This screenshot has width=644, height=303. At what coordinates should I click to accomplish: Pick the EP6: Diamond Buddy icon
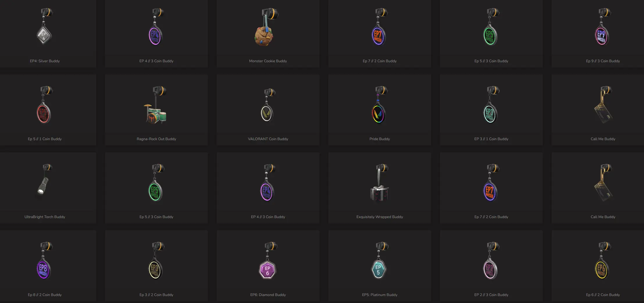tap(268, 261)
